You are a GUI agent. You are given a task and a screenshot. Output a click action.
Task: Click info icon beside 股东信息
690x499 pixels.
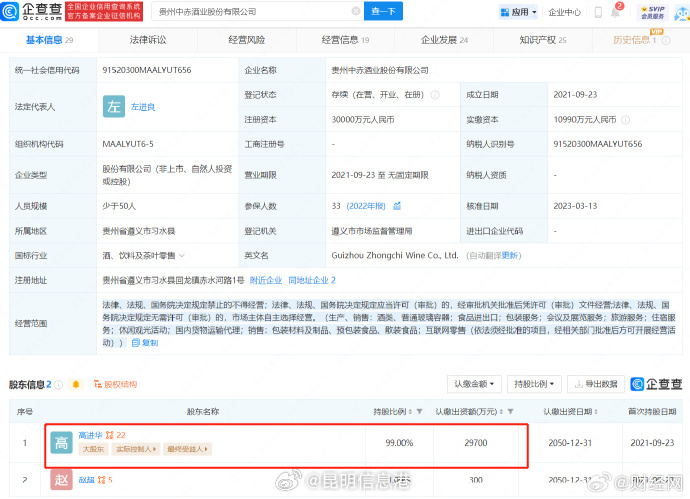click(58, 385)
